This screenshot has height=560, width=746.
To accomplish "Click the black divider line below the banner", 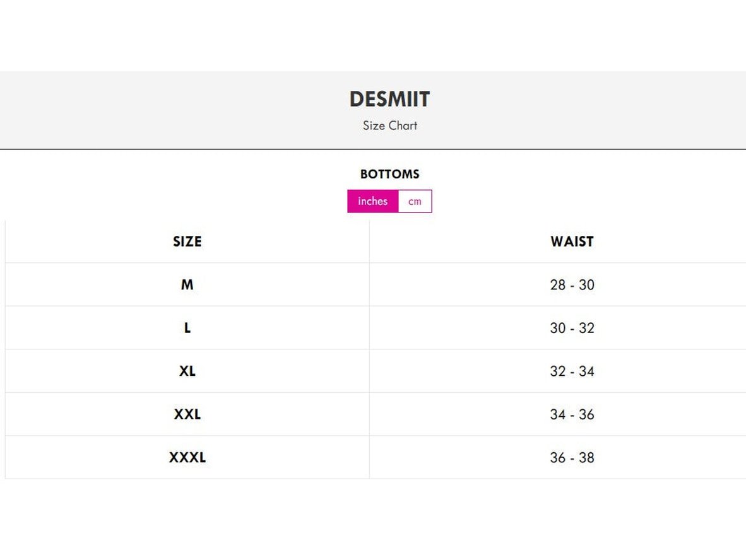I will [x=189, y=149].
